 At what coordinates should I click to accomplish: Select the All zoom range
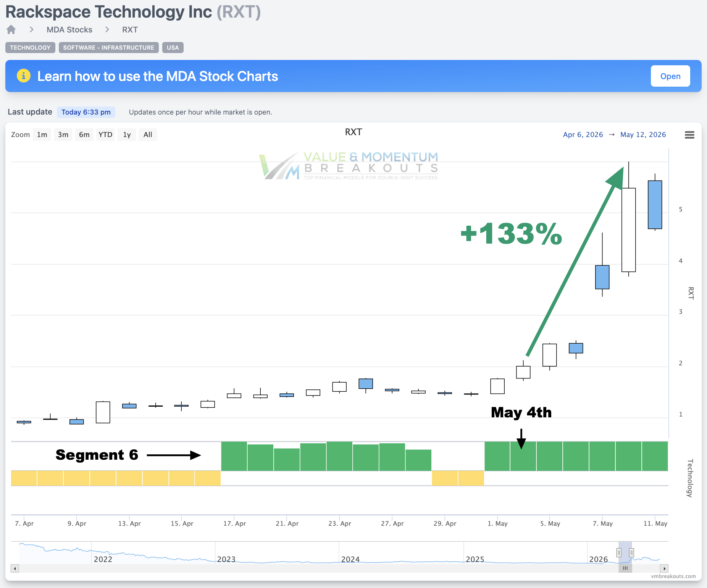pyautogui.click(x=148, y=134)
